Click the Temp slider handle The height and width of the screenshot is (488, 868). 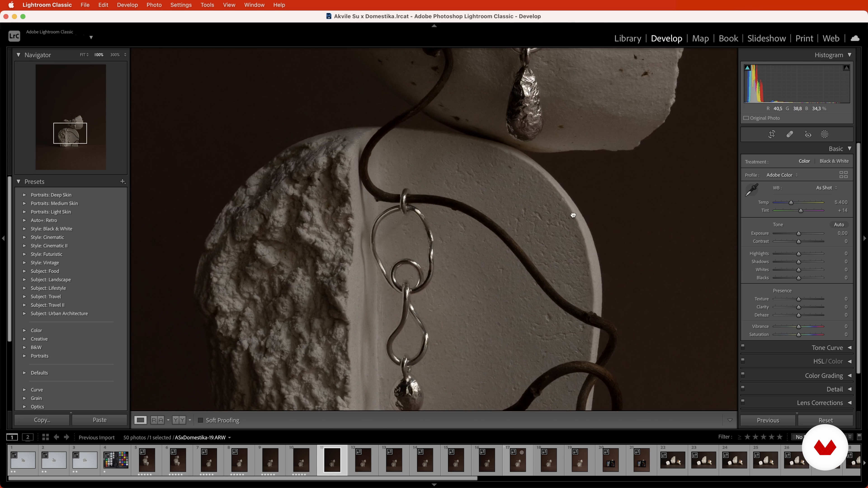(x=791, y=203)
